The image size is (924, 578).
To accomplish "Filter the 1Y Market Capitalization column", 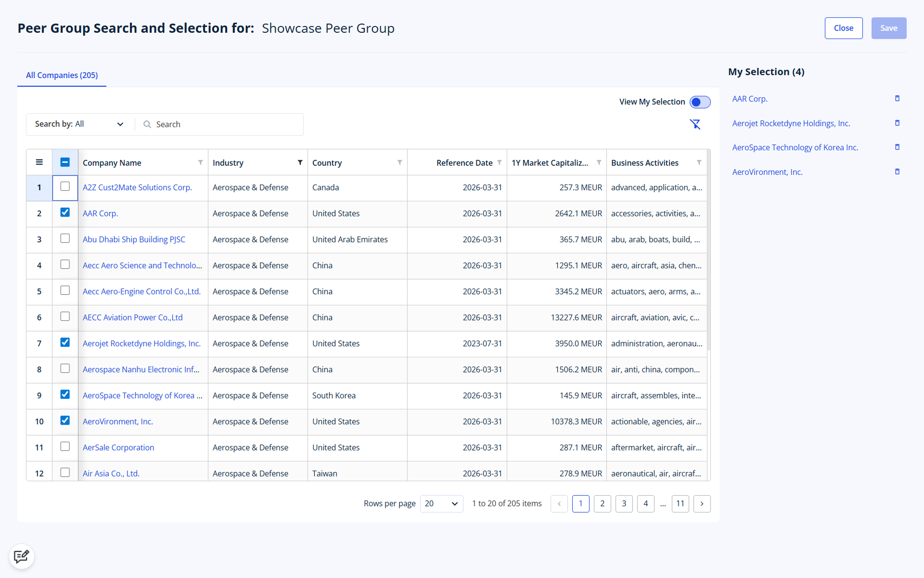I will click(x=599, y=163).
